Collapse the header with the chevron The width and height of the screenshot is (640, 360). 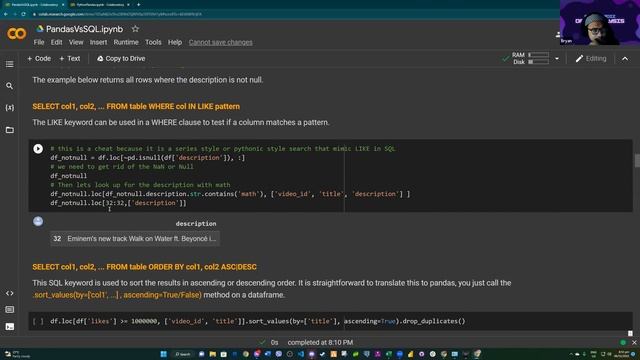click(625, 59)
